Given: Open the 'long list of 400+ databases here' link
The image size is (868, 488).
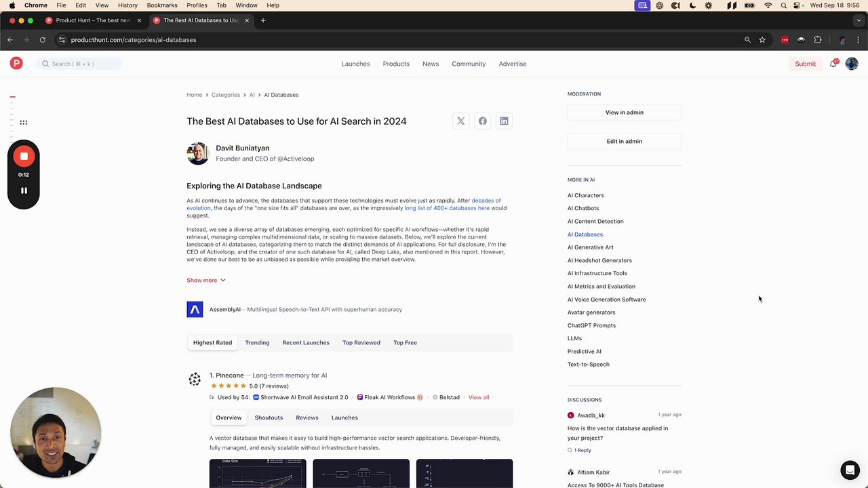Looking at the screenshot, I should pyautogui.click(x=447, y=208).
